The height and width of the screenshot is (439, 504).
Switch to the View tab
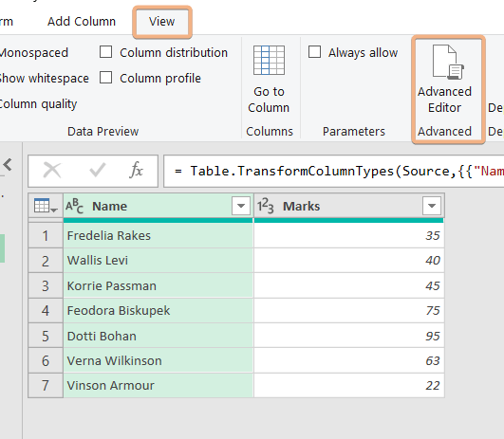click(161, 22)
